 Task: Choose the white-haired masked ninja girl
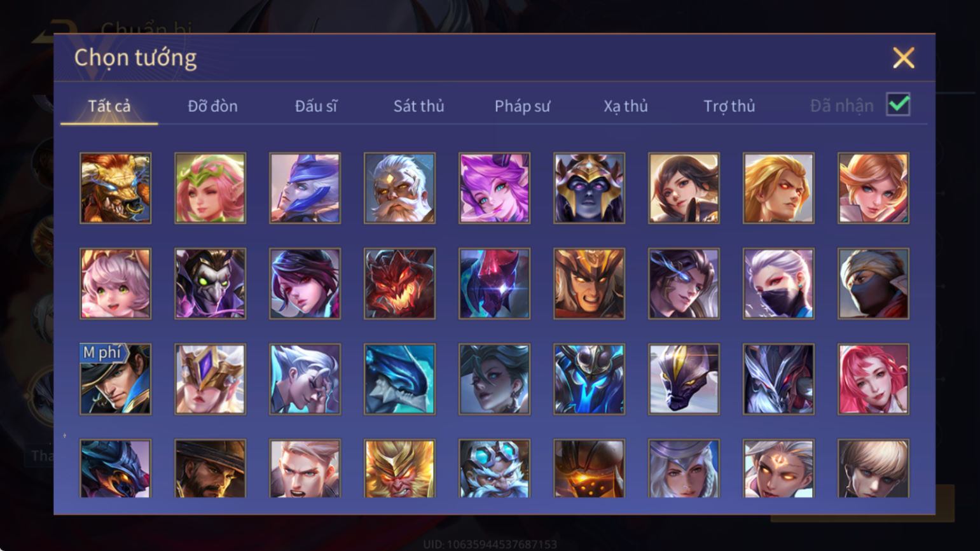click(778, 284)
